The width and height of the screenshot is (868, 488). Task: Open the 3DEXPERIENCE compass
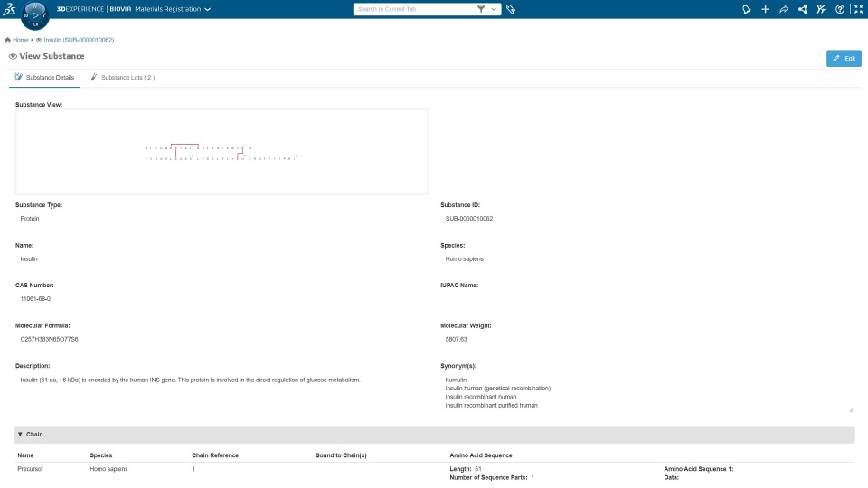click(x=35, y=15)
